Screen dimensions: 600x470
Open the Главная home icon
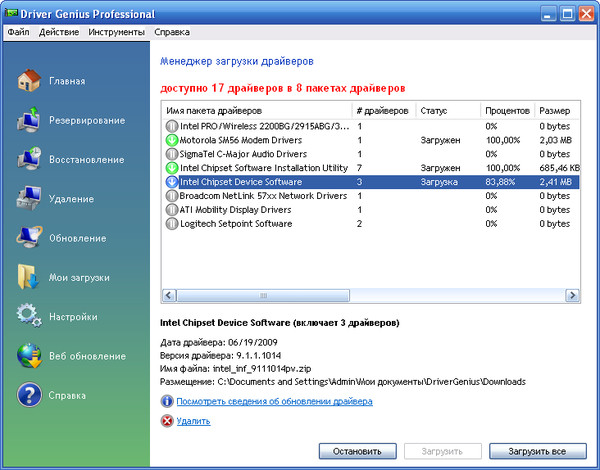(x=29, y=80)
